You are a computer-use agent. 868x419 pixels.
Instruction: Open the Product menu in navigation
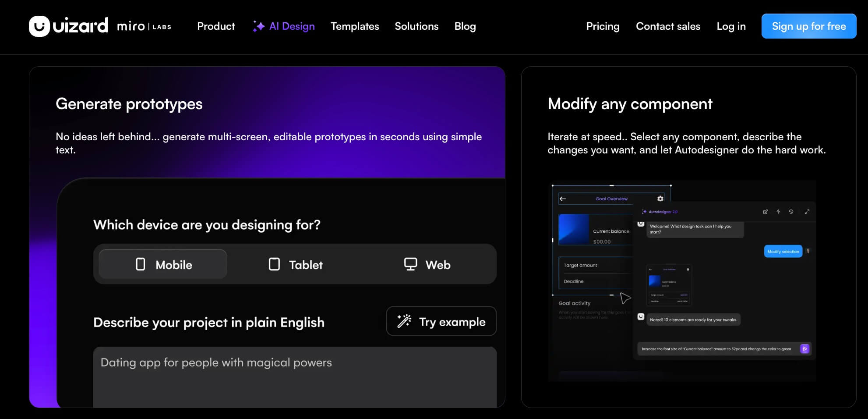click(x=216, y=26)
